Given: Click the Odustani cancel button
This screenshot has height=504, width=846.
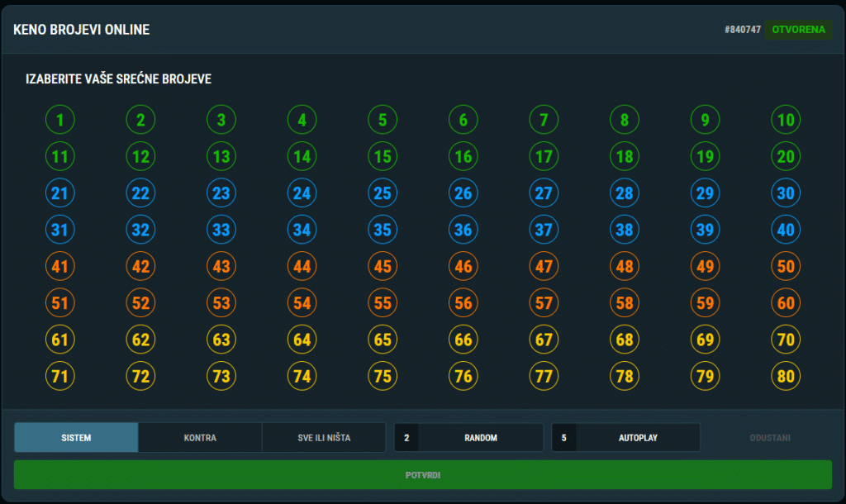Looking at the screenshot, I should pyautogui.click(x=769, y=438).
